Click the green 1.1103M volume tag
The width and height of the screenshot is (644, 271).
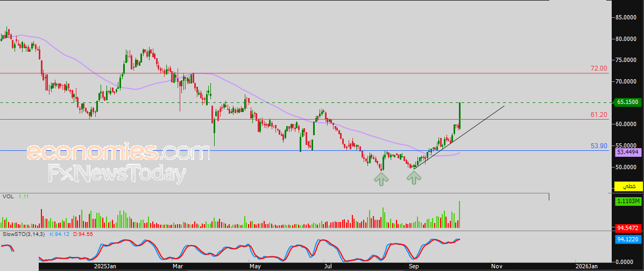click(x=628, y=201)
